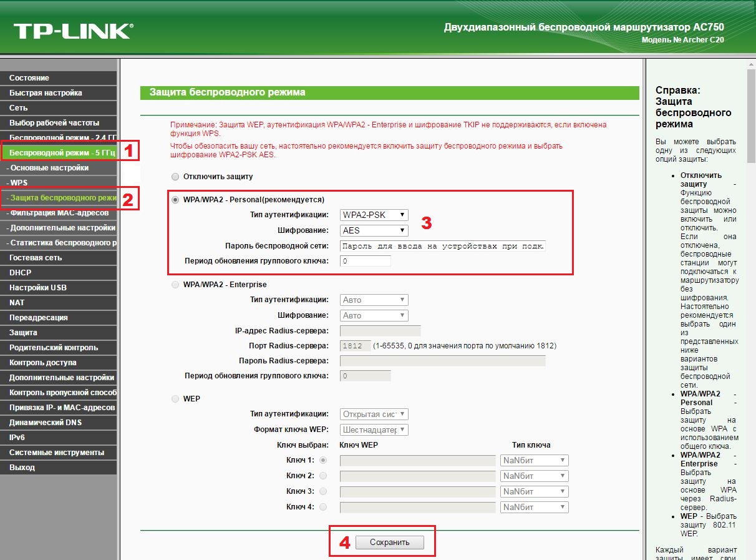Image resolution: width=756 pixels, height=560 pixels.
Task: Open WEP key format 'Шестнадцатер' dropdown
Action: [x=374, y=430]
